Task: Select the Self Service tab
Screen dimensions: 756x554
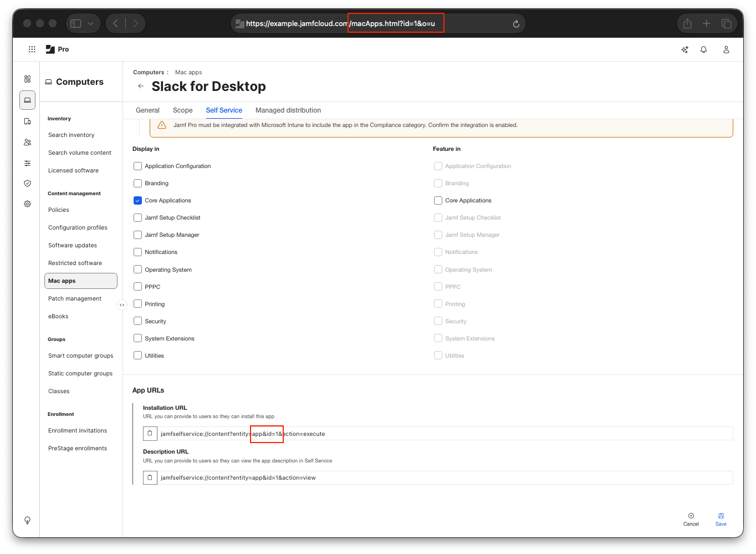Action: pos(224,110)
